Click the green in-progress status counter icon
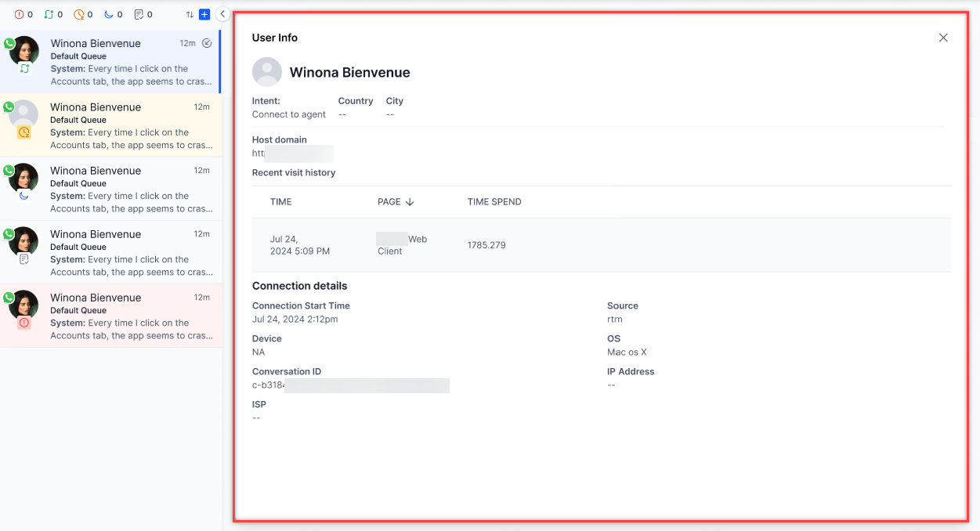 (49, 14)
